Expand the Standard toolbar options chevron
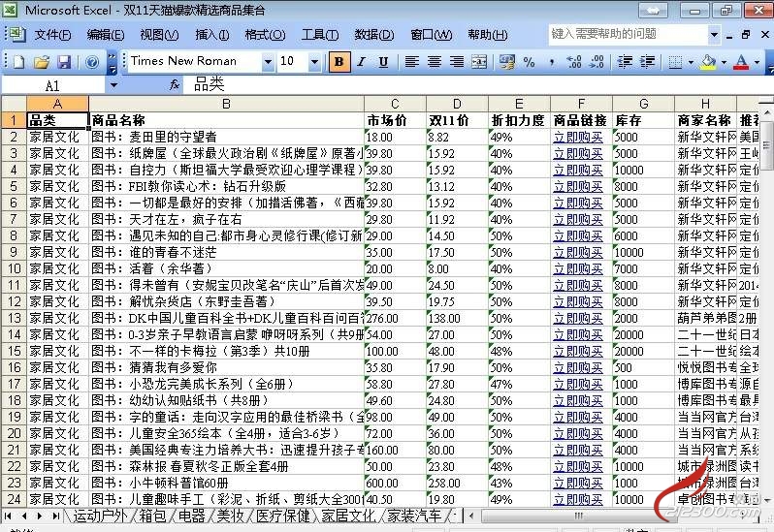This screenshot has width=774, height=532. tap(113, 62)
